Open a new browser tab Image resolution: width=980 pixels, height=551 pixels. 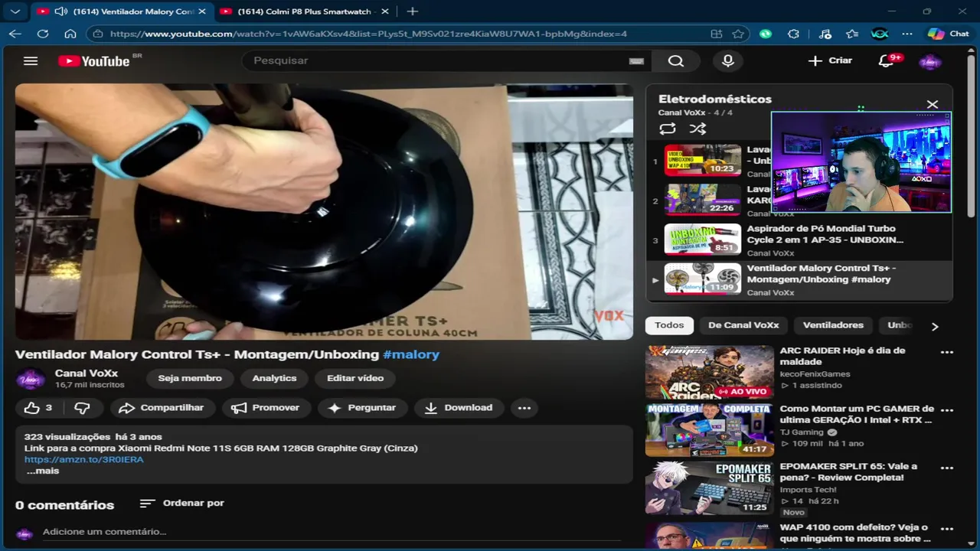coord(412,11)
